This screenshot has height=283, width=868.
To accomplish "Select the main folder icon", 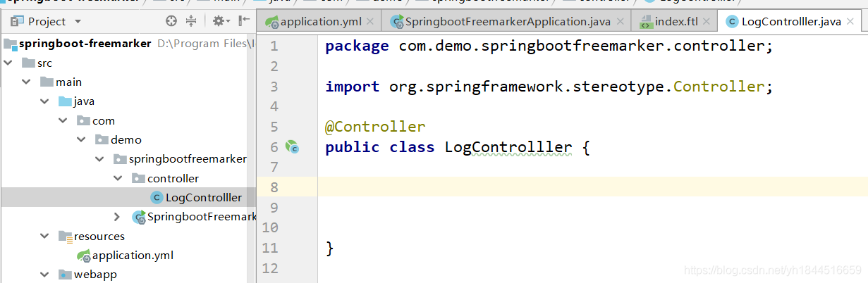I will [47, 82].
